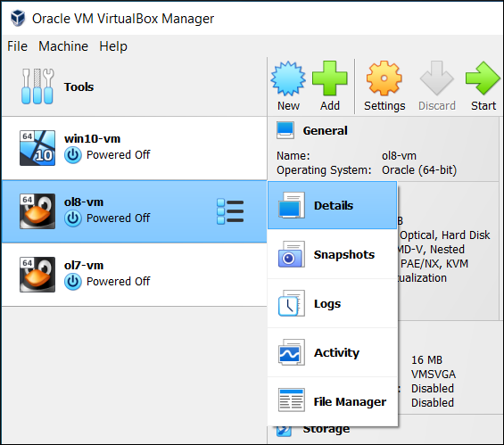Open Settings via the orange gear icon
504x445 pixels.
tap(384, 78)
